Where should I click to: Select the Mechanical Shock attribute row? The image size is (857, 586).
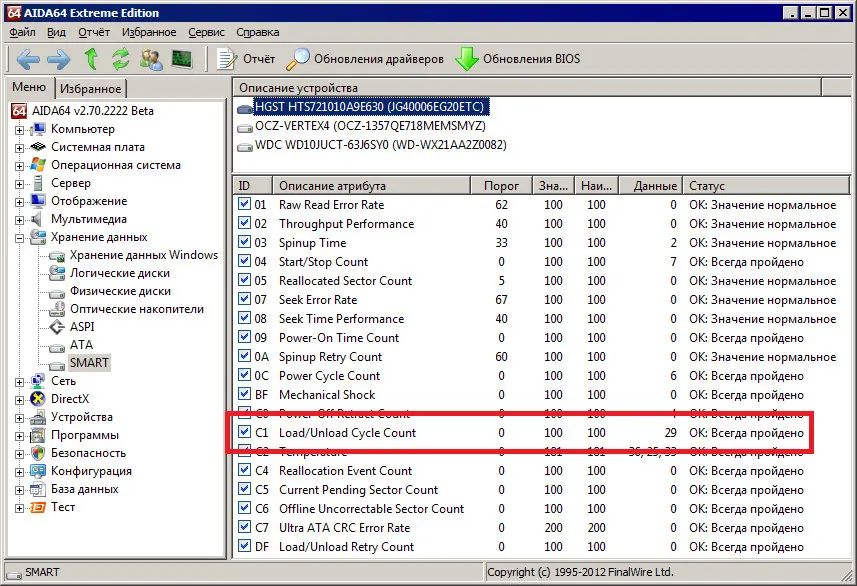(x=541, y=395)
